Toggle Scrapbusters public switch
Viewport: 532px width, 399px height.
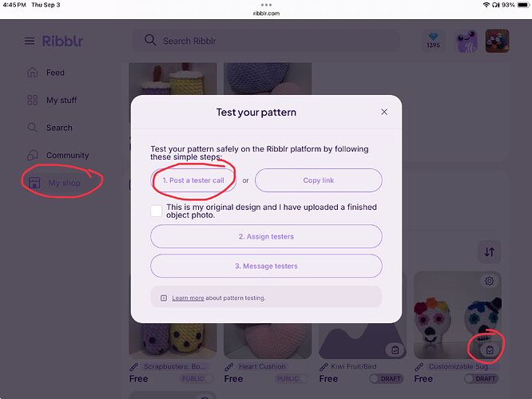pyautogui.click(x=197, y=379)
